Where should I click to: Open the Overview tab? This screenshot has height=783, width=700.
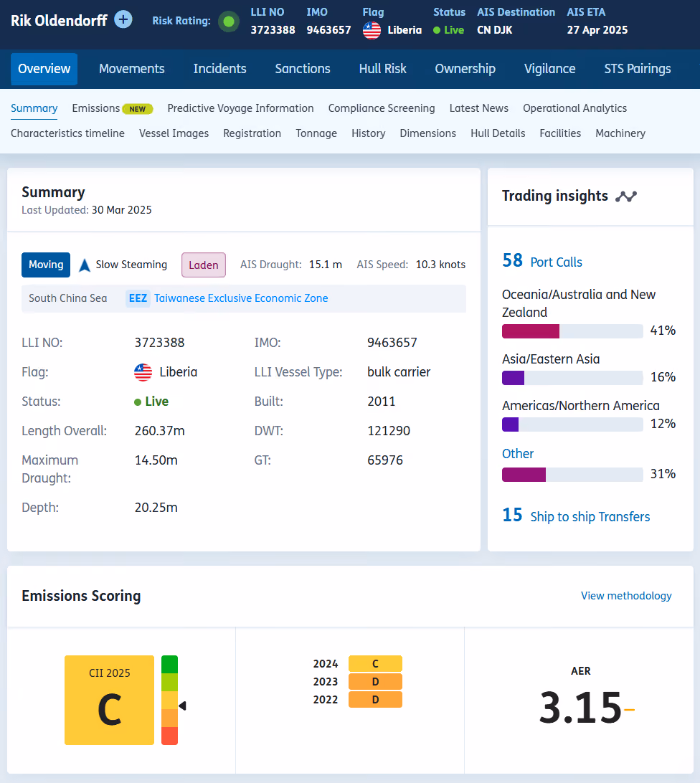click(x=44, y=69)
